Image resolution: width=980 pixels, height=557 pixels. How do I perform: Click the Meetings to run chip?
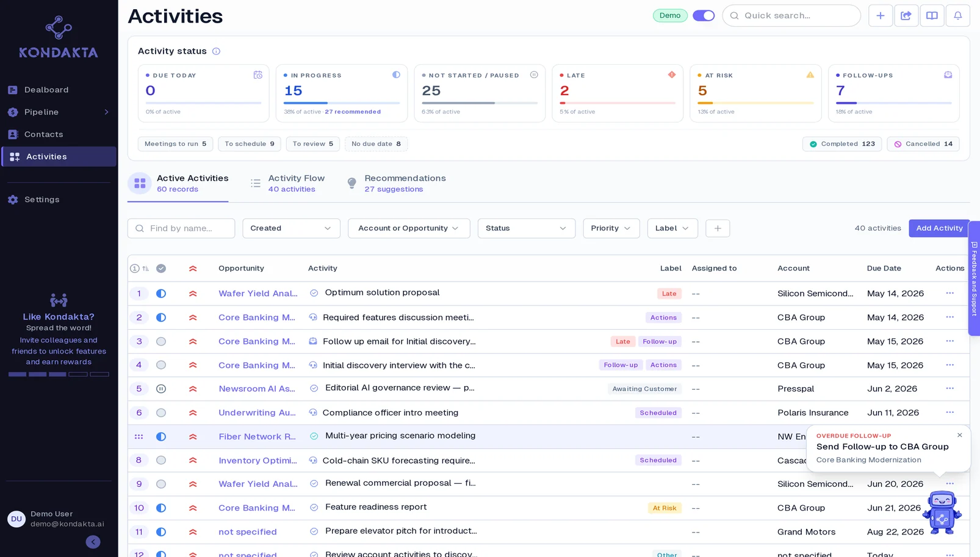point(175,144)
